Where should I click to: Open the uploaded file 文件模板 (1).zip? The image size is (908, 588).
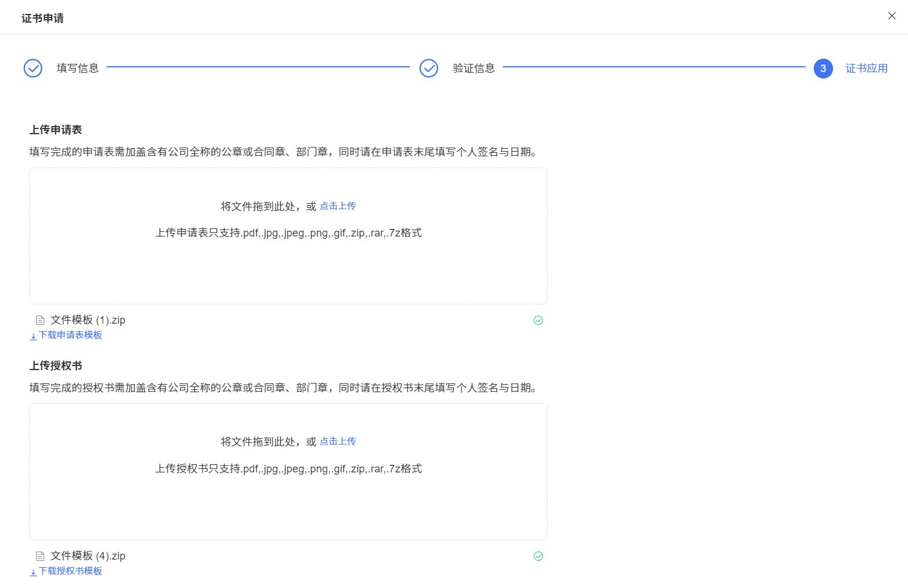click(x=88, y=320)
